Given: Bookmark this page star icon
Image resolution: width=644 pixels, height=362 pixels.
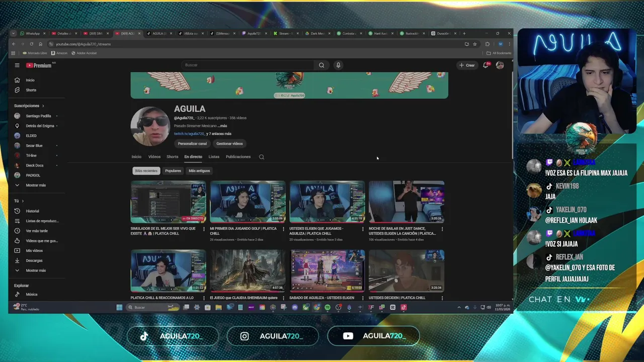Looking at the screenshot, I should click(474, 44).
